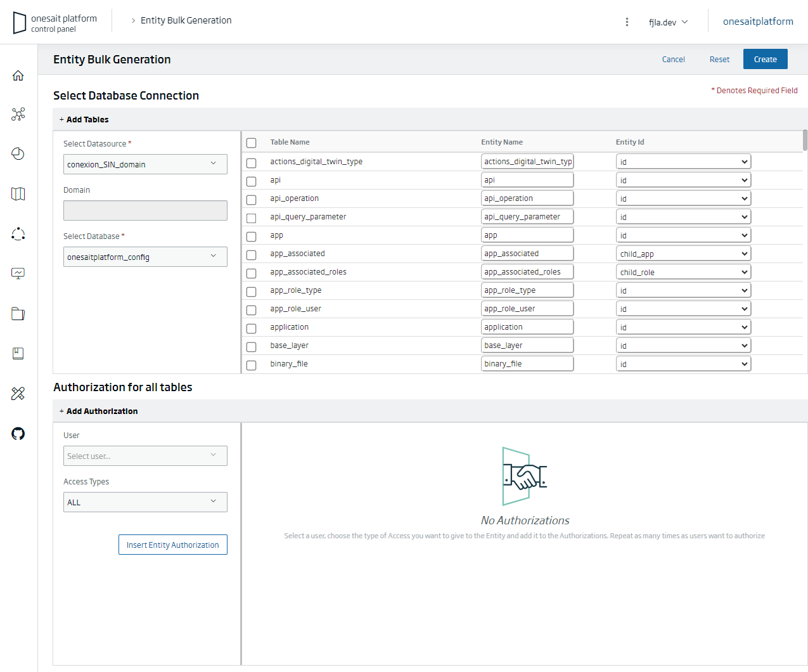Open the network nodes sidebar icon

(18, 114)
